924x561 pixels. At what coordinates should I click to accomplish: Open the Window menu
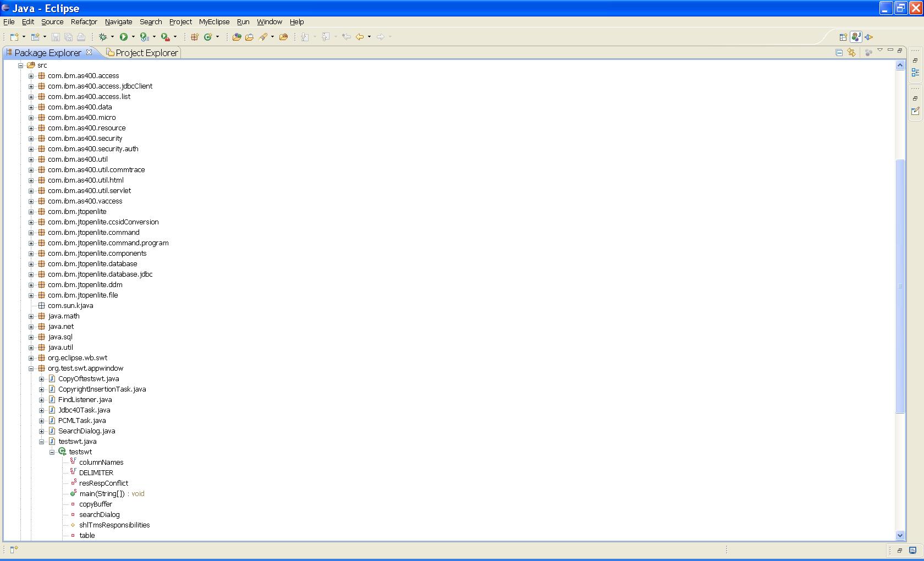coord(269,22)
